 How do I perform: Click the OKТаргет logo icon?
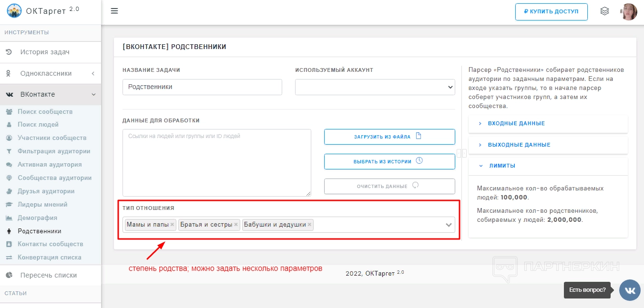[x=14, y=11]
